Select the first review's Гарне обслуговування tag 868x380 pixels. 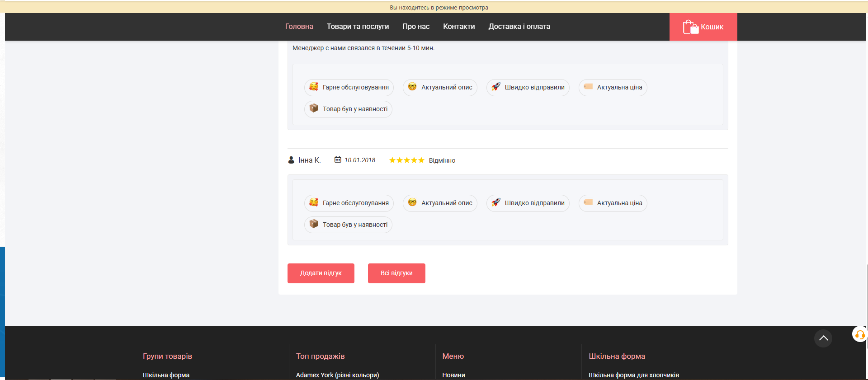[x=349, y=87]
